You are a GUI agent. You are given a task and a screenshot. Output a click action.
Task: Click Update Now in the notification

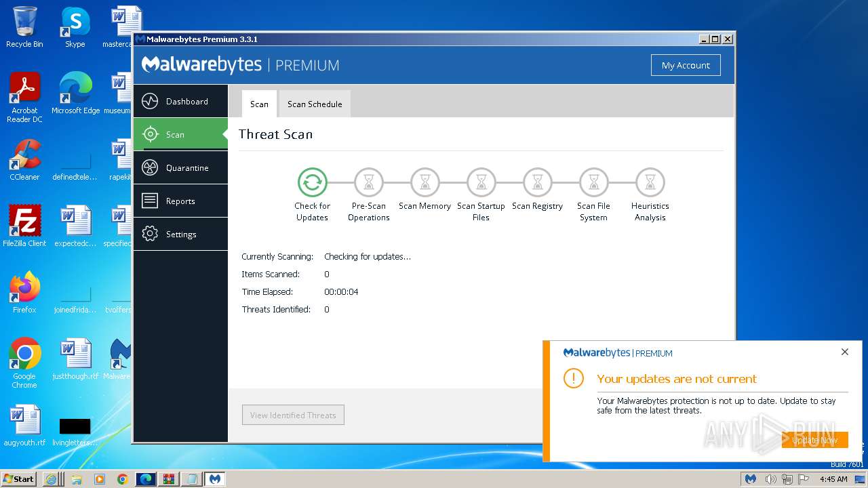pos(814,440)
